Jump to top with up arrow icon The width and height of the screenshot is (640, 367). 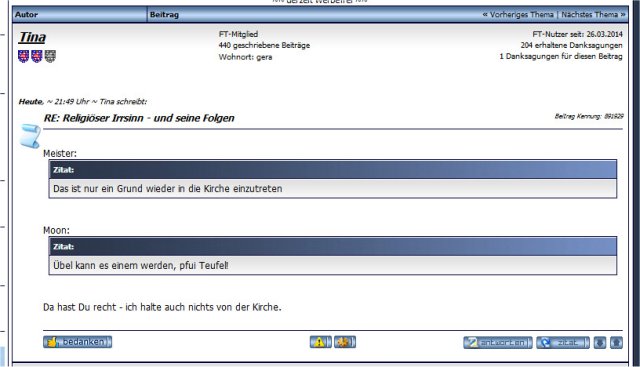click(x=616, y=343)
